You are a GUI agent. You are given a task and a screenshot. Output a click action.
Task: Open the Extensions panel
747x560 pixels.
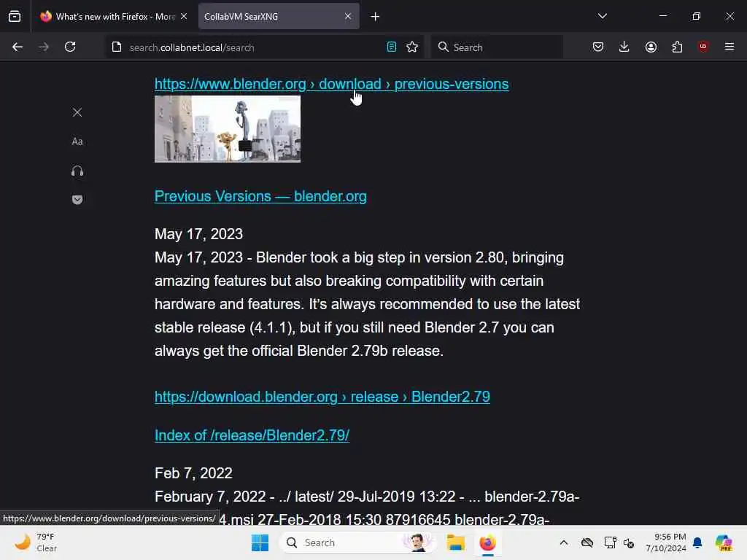coord(677,47)
